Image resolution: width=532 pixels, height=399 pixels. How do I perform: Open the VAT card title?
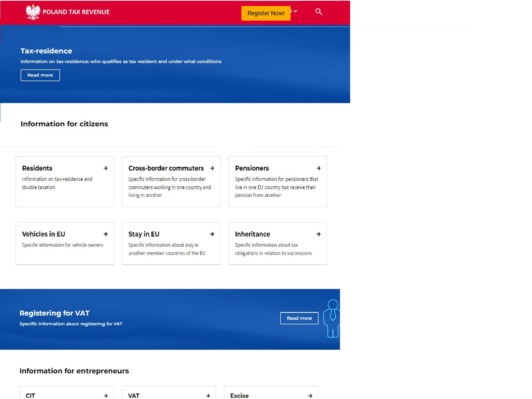click(x=134, y=396)
